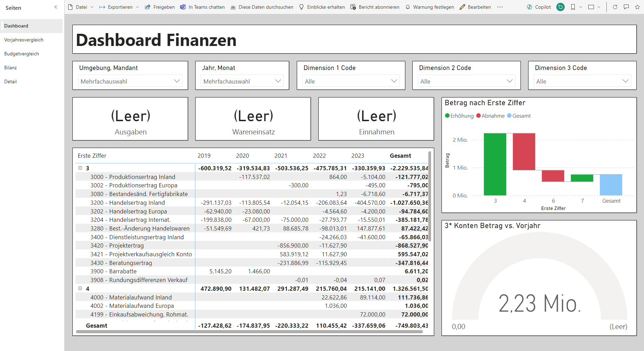This screenshot has height=351, width=644.
Task: Open Dimension 1 Code dropdown
Action: pos(351,81)
